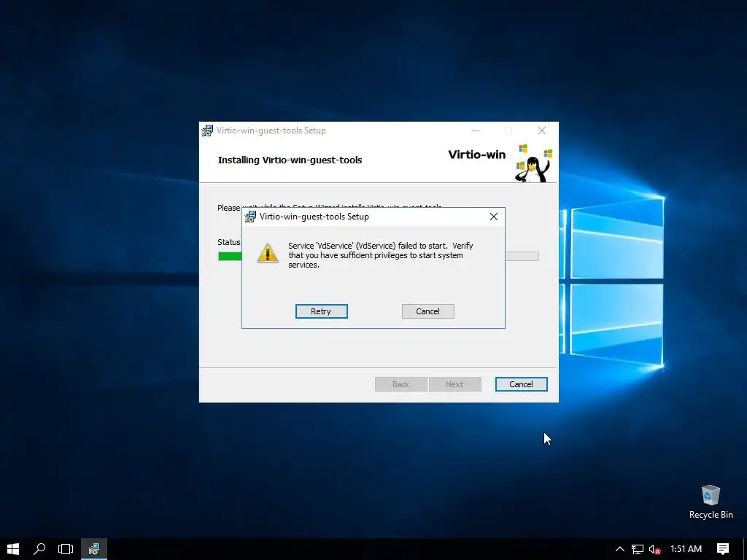747x560 pixels.
Task: Cancel the Virtio-win-guest-tools installation
Action: 521,384
